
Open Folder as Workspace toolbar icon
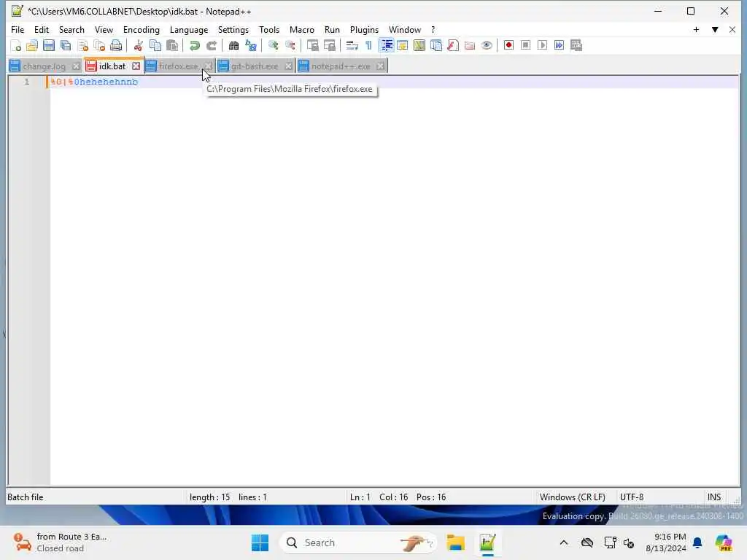pos(470,45)
